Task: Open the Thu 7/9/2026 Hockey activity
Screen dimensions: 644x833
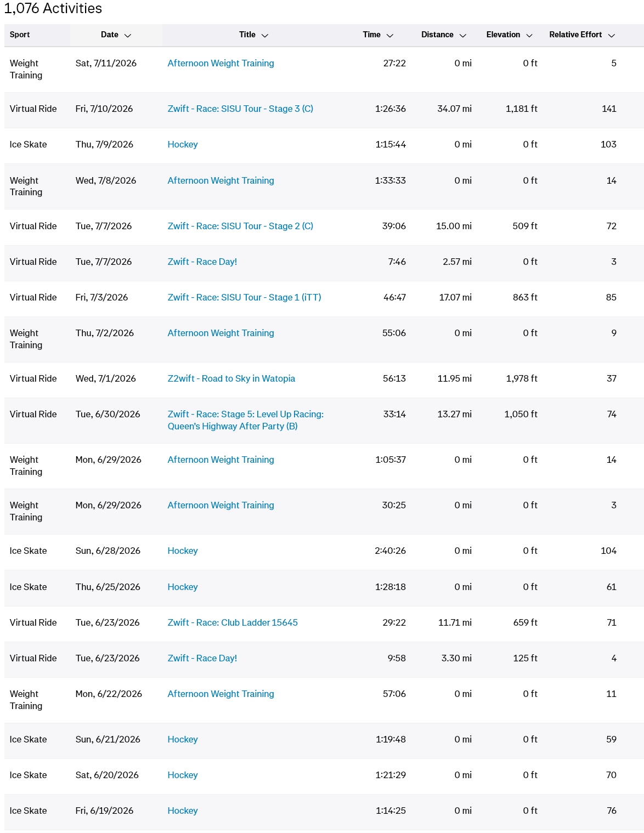Action: (183, 144)
